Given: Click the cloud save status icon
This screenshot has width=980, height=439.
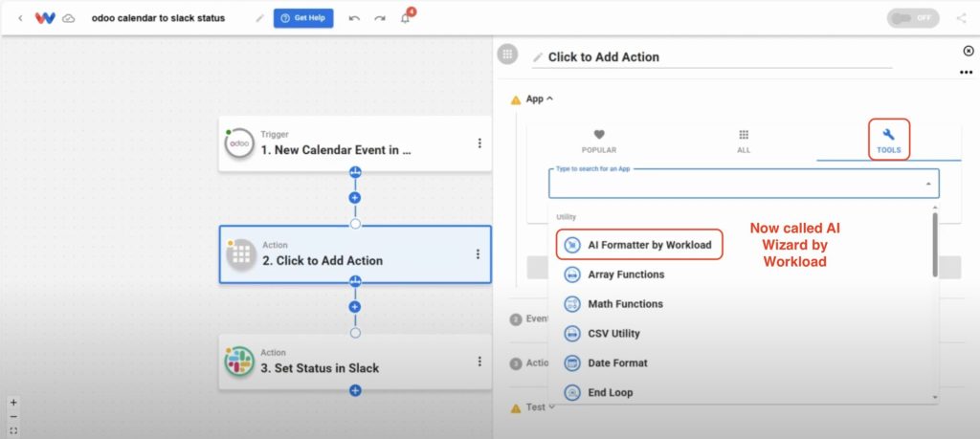Looking at the screenshot, I should click(x=69, y=19).
